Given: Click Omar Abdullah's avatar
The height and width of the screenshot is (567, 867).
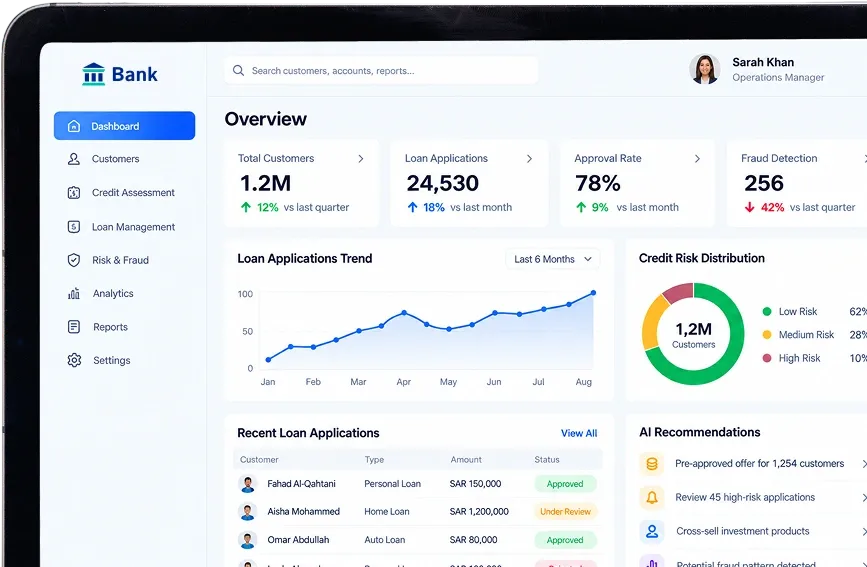Looking at the screenshot, I should pos(248,540).
